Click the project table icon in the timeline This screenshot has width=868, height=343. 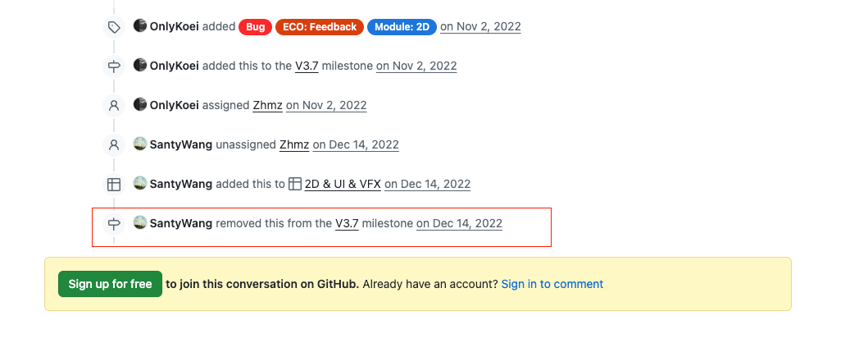tap(114, 185)
